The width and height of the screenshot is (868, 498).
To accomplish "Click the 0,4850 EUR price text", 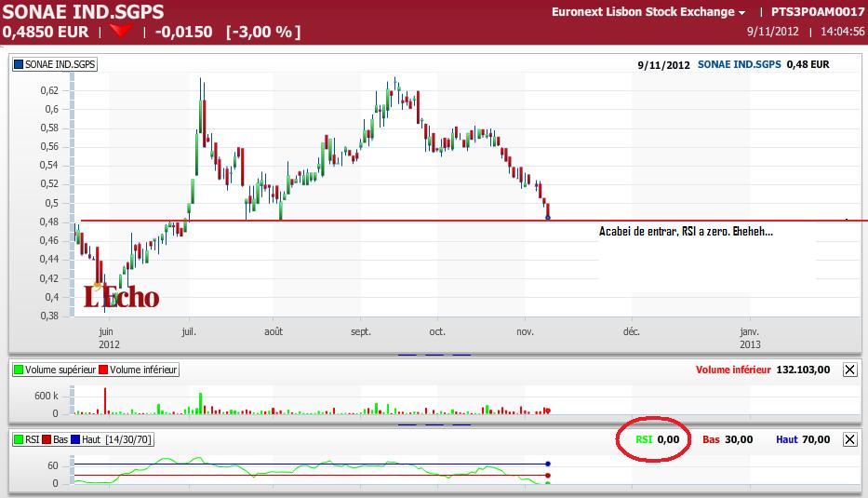I will point(46,33).
